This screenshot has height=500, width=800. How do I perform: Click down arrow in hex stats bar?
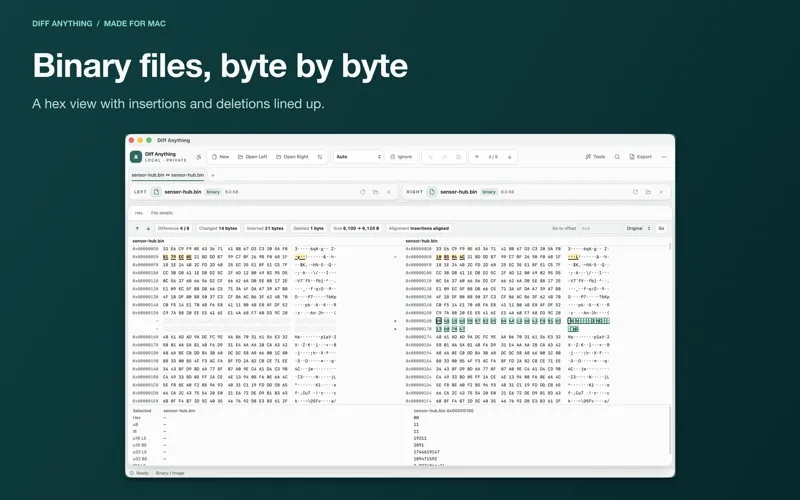coord(148,229)
